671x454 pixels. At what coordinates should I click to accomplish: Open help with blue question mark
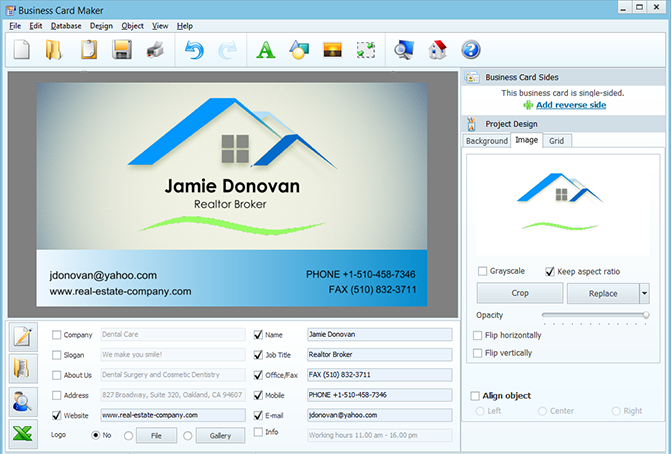(471, 50)
